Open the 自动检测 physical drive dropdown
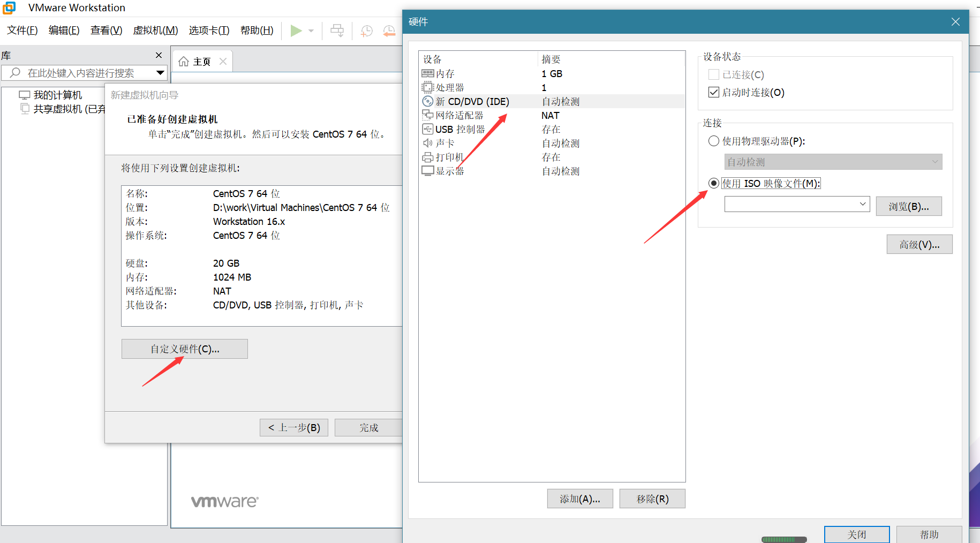The image size is (980, 543). (833, 162)
